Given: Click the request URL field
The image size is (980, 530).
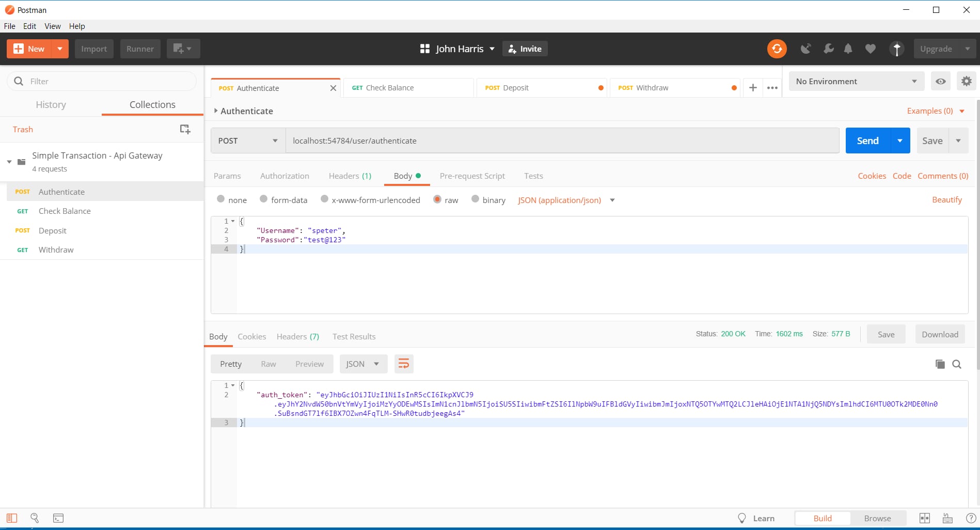Looking at the screenshot, I should pos(562,141).
